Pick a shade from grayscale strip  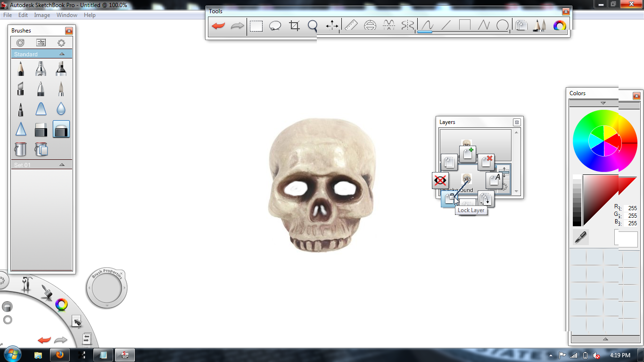(x=577, y=200)
